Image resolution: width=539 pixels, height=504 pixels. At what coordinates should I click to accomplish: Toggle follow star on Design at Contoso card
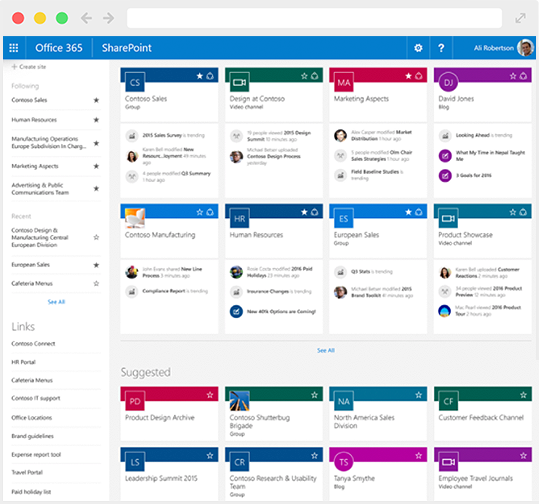click(304, 76)
